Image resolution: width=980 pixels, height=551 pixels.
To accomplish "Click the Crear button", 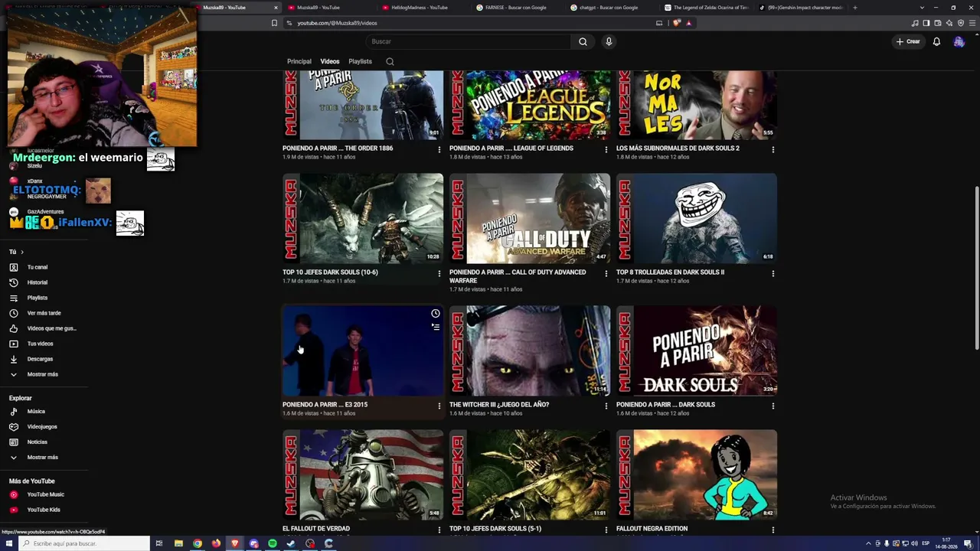I will pyautogui.click(x=908, y=41).
